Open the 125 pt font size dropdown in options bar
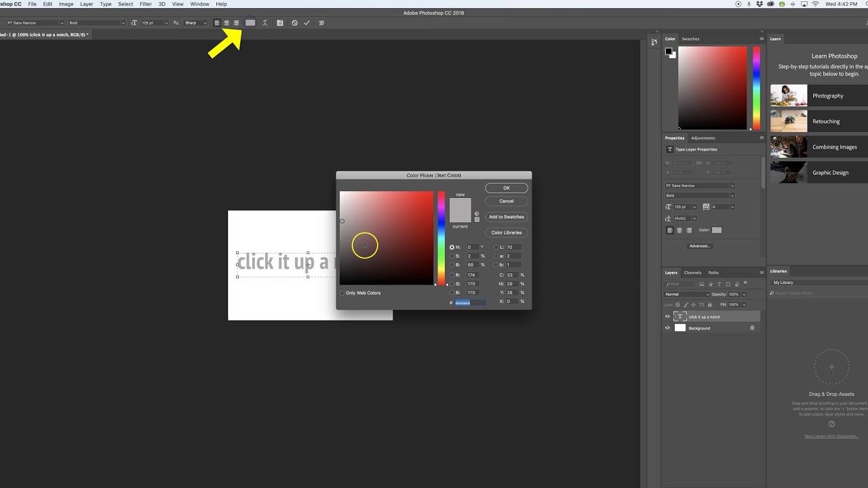 [x=165, y=23]
